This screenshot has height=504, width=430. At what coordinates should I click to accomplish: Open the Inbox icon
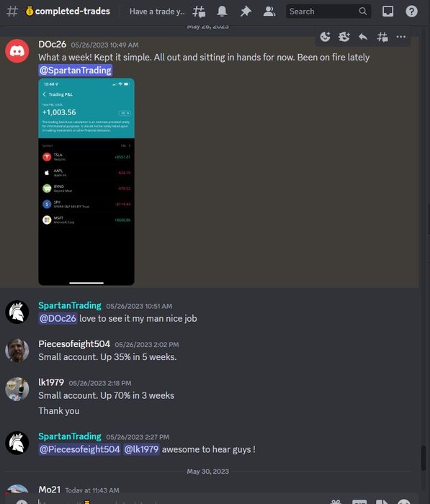click(x=388, y=12)
